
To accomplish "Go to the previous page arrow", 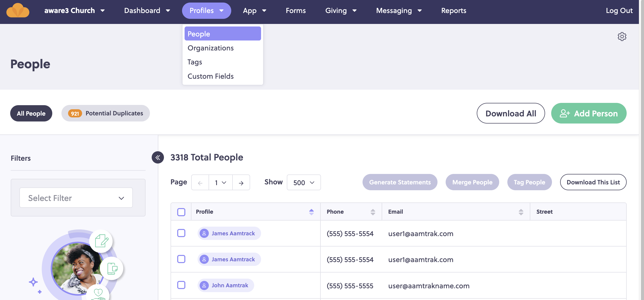I will (200, 183).
